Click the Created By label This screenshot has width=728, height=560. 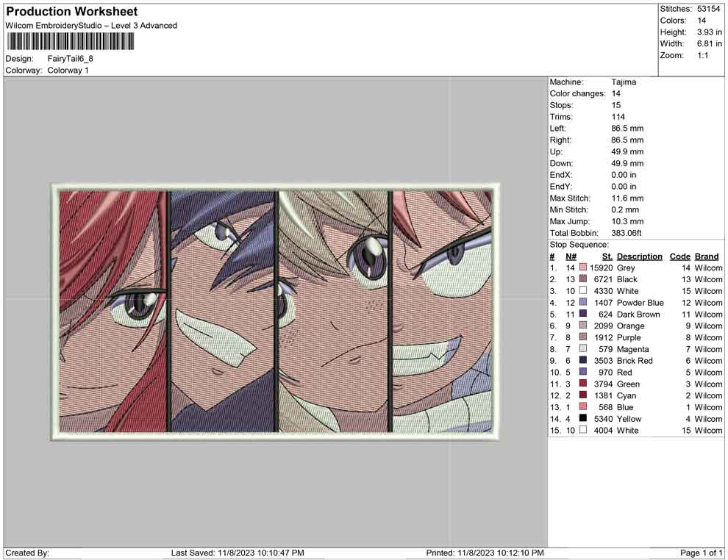tap(27, 553)
